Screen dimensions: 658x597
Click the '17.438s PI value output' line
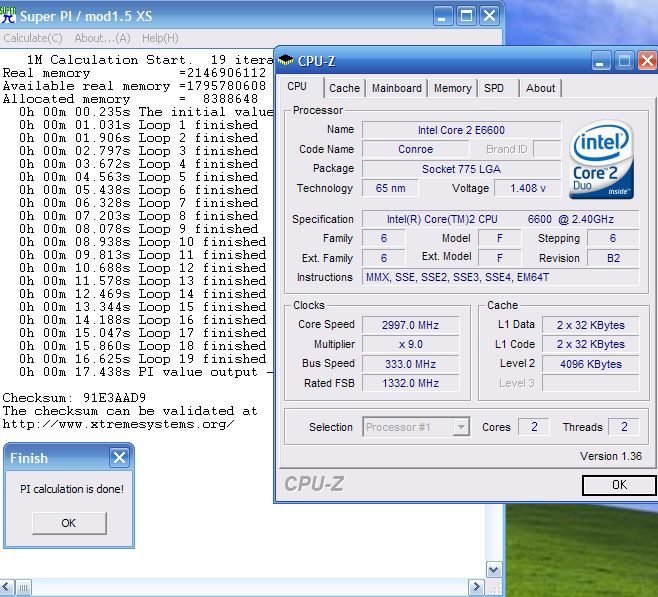[x=146, y=372]
